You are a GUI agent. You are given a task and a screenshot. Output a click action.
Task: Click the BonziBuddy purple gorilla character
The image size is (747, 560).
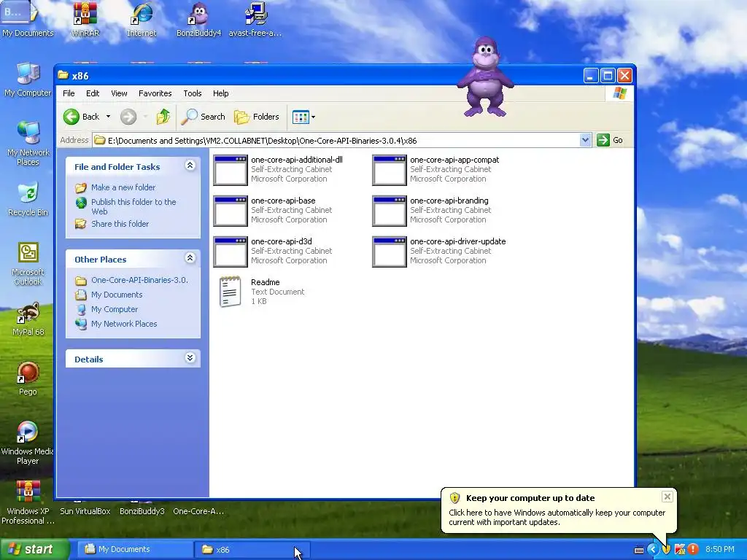485,77
